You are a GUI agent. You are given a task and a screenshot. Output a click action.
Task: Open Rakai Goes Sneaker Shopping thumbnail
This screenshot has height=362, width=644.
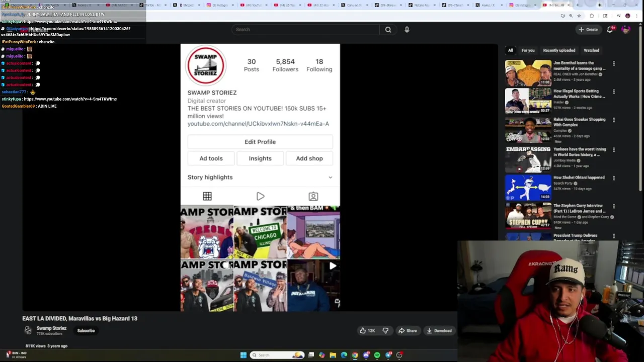[x=528, y=130]
